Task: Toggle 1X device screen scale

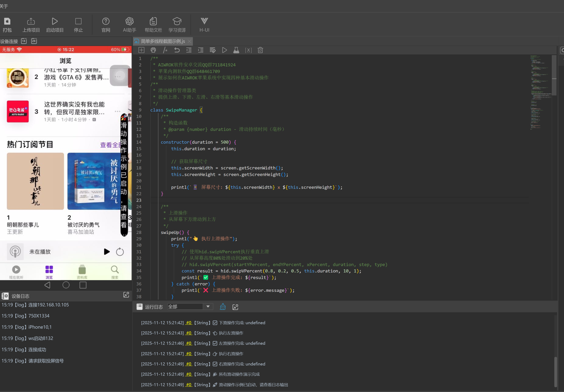Action: click(x=24, y=41)
